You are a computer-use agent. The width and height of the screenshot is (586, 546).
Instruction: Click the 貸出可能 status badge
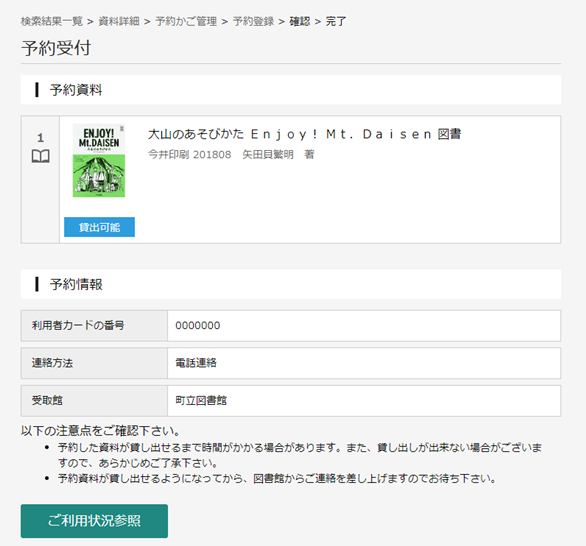tap(99, 227)
